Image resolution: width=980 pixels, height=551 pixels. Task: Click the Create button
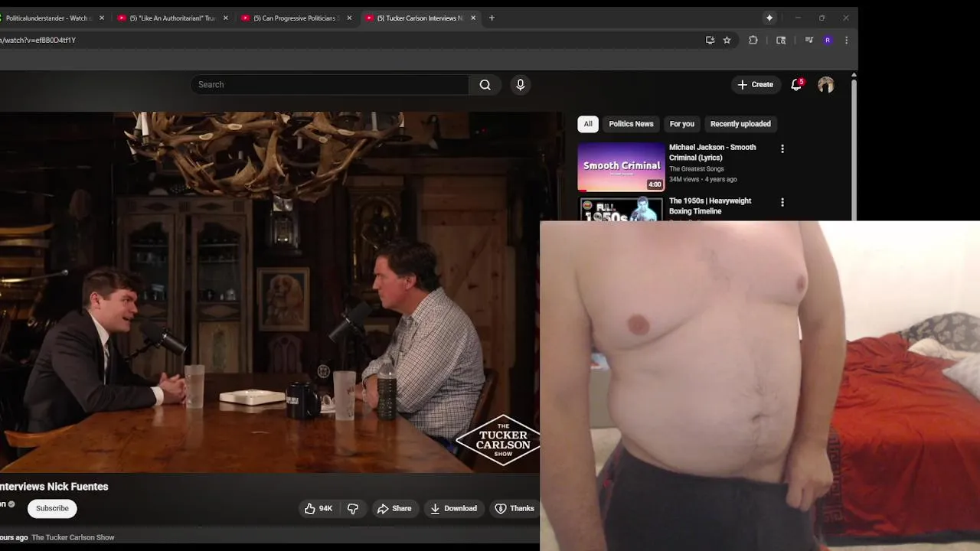click(756, 85)
